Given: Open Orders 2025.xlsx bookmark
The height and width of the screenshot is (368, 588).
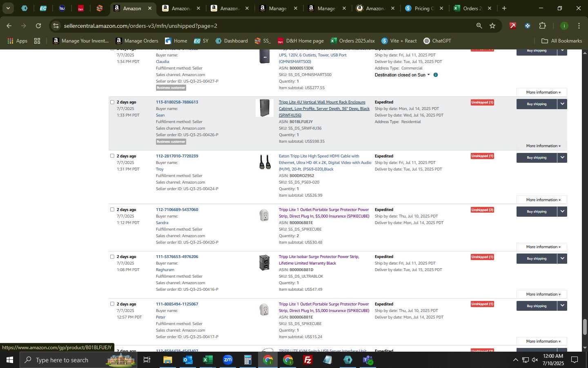Looking at the screenshot, I should click(352, 41).
